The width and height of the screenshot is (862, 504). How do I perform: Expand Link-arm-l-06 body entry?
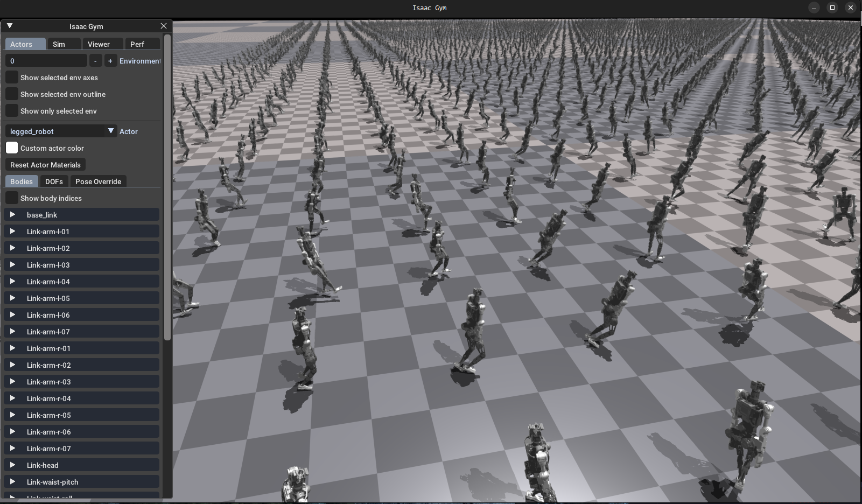point(82,315)
